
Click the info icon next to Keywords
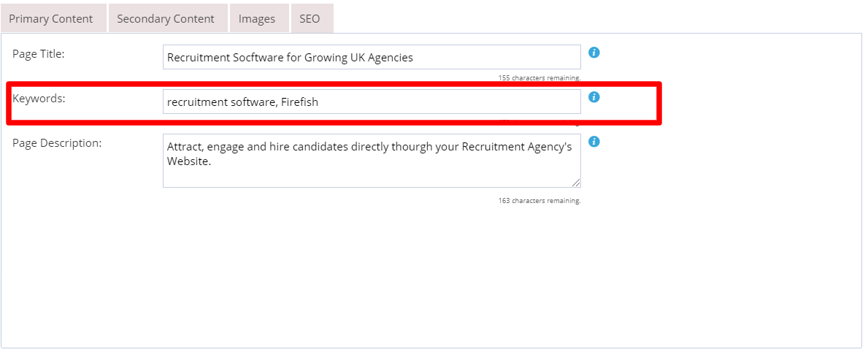point(594,97)
